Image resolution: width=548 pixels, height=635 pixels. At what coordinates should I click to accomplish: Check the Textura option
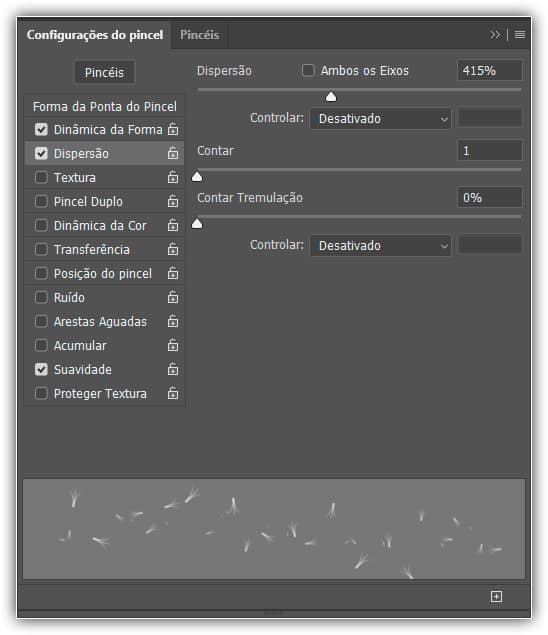tap(41, 177)
